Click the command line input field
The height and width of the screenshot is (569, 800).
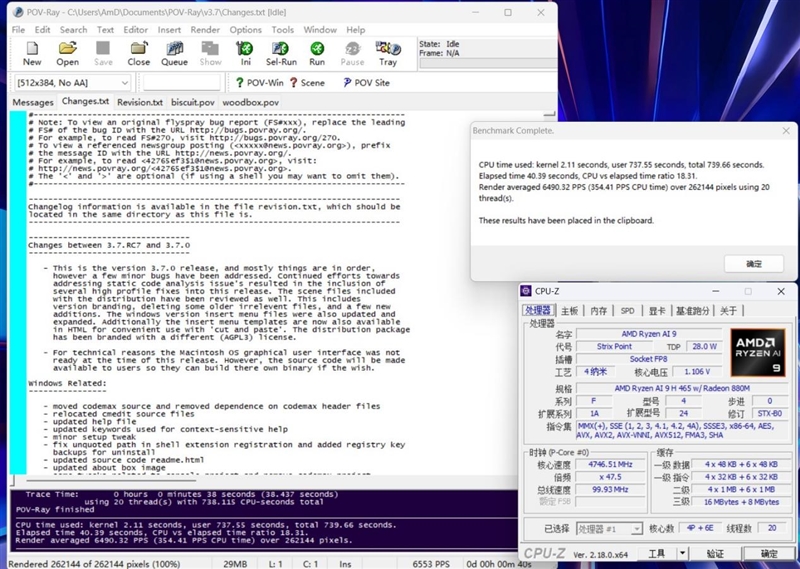click(182, 83)
